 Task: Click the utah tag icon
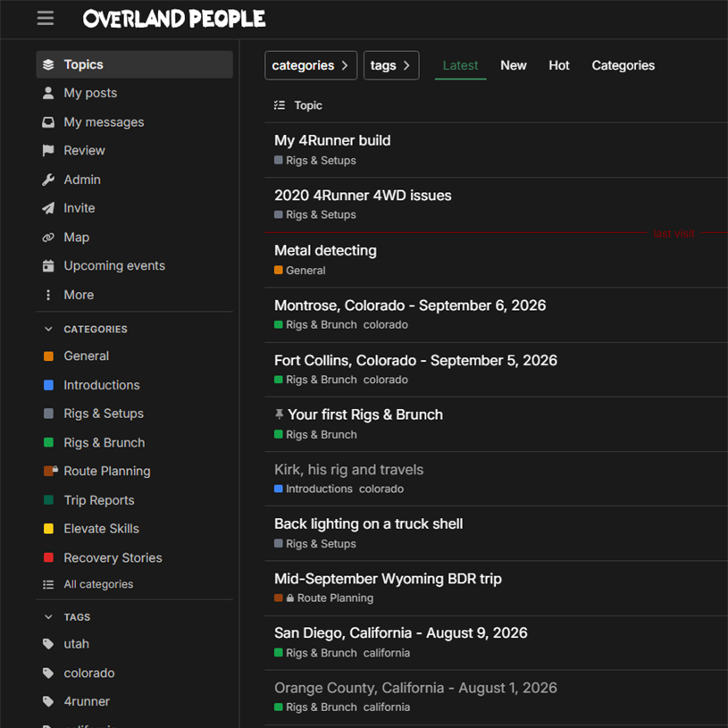(48, 644)
